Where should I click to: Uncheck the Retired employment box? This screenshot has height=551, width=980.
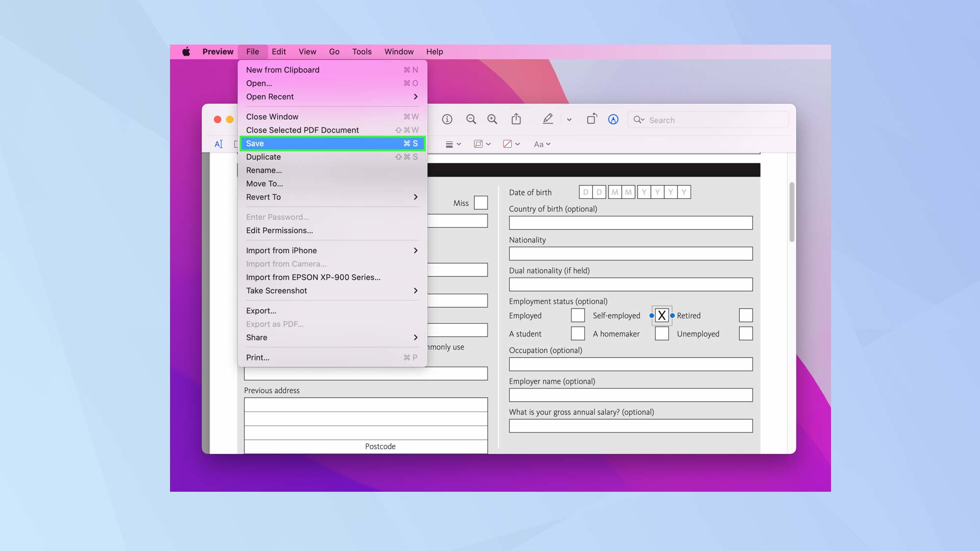[662, 315]
